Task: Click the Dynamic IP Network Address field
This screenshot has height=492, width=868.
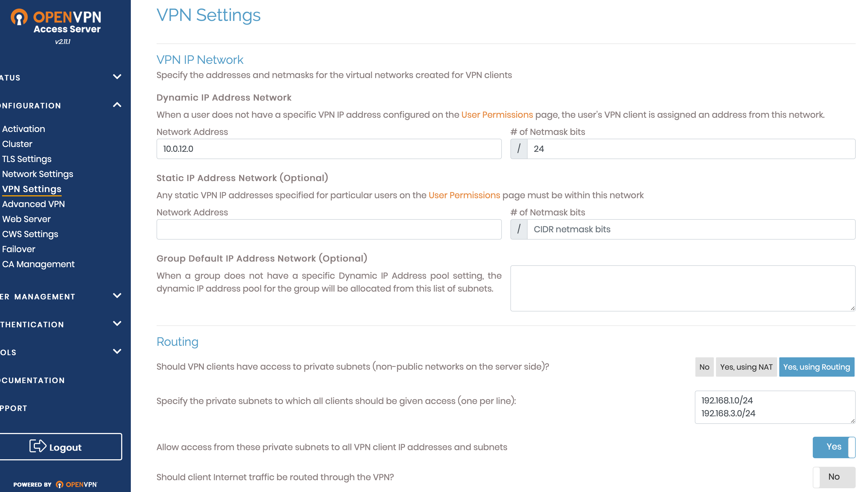Action: point(328,149)
